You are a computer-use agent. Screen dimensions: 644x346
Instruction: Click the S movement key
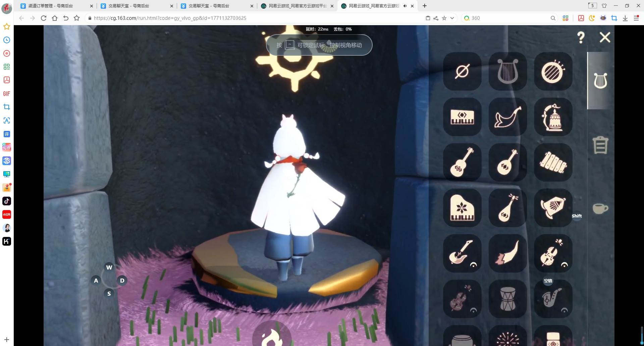point(109,294)
